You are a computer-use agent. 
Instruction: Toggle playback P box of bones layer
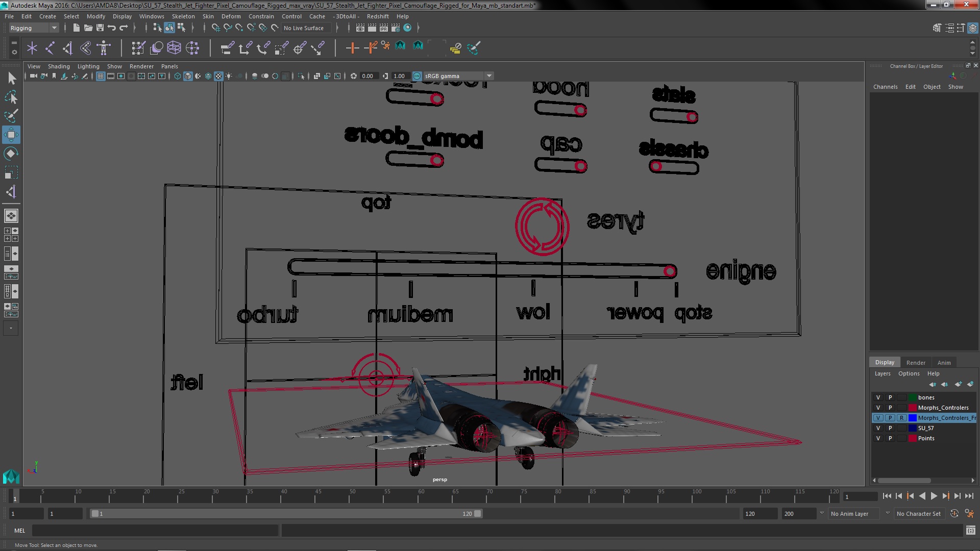tap(890, 397)
